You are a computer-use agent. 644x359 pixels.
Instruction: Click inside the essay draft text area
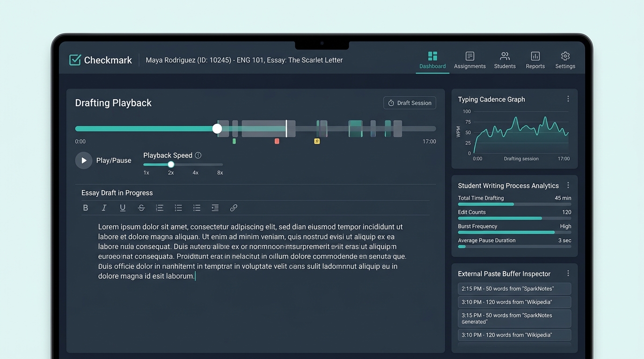point(252,251)
